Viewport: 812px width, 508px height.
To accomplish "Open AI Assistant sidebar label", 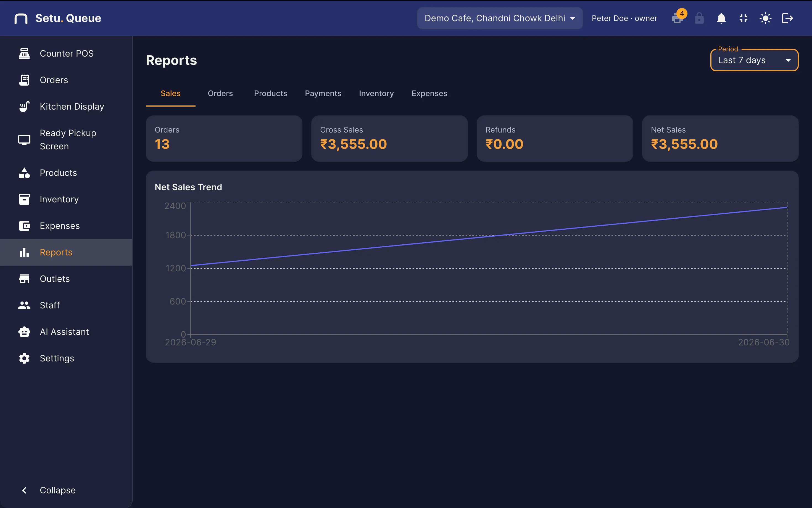I will coord(64,332).
